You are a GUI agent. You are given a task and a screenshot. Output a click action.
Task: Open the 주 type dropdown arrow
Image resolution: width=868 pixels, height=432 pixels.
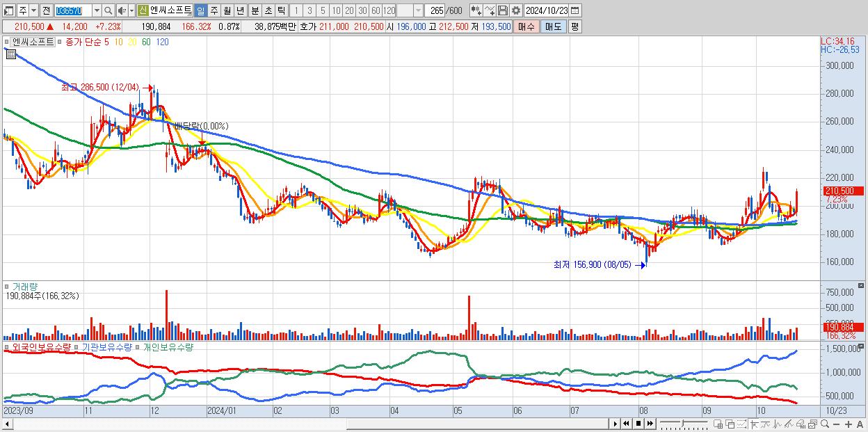pos(33,10)
